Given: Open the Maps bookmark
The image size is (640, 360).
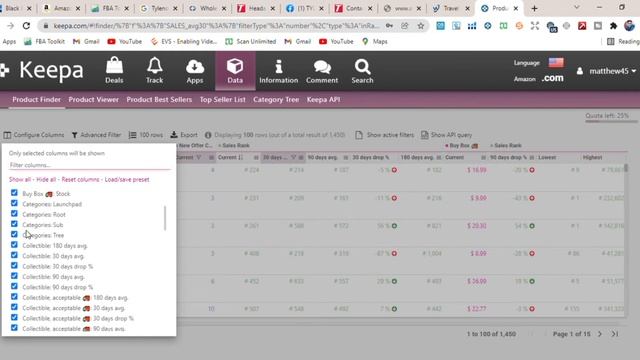Looking at the screenshot, I should (375, 41).
